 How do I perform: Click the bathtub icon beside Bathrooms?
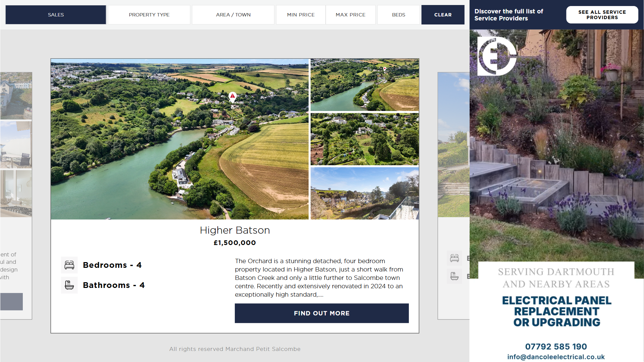(x=69, y=285)
